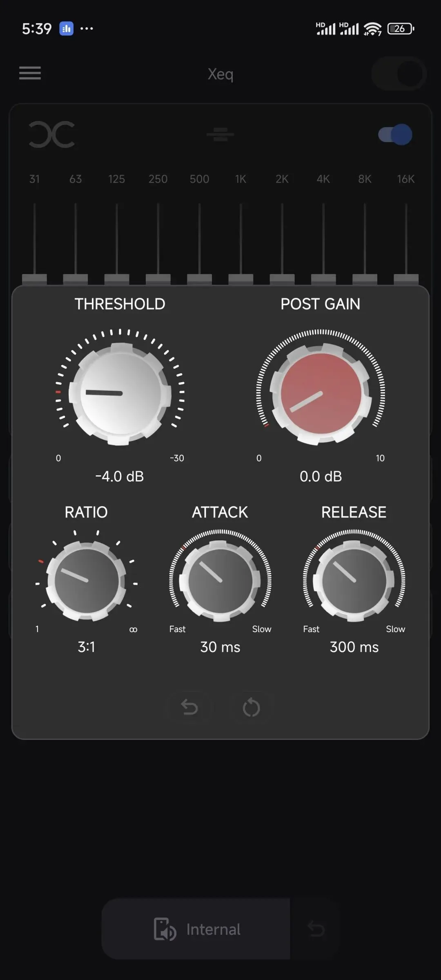Click the 31 Hz band slider handle

(x=34, y=279)
